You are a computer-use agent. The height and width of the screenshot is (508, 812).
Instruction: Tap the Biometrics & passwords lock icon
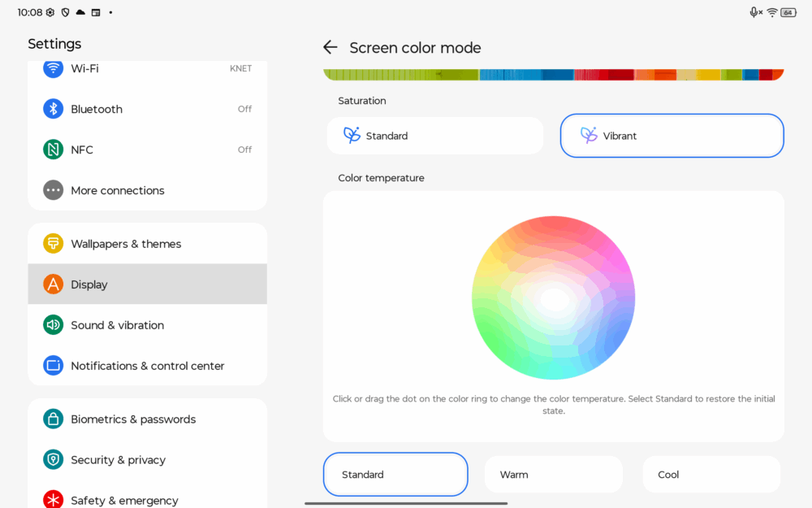(x=53, y=419)
